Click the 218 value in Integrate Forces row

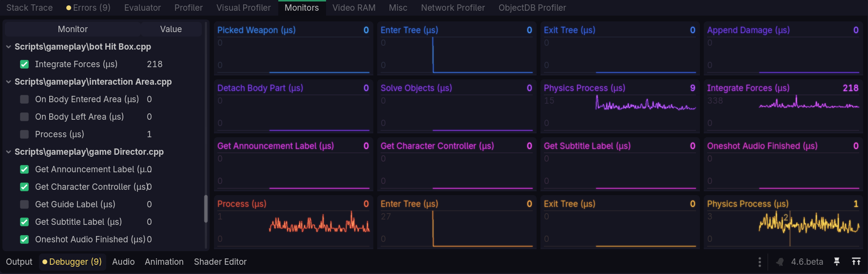pyautogui.click(x=154, y=64)
